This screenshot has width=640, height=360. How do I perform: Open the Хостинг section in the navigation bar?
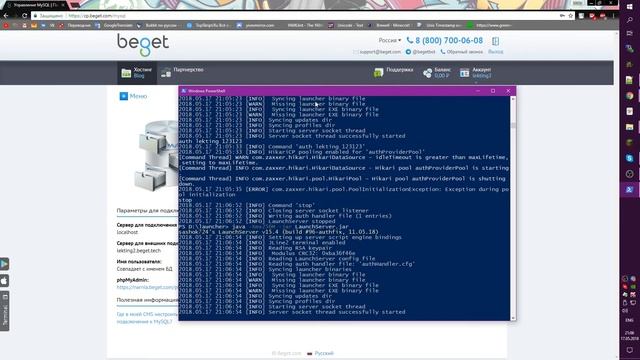(x=137, y=73)
